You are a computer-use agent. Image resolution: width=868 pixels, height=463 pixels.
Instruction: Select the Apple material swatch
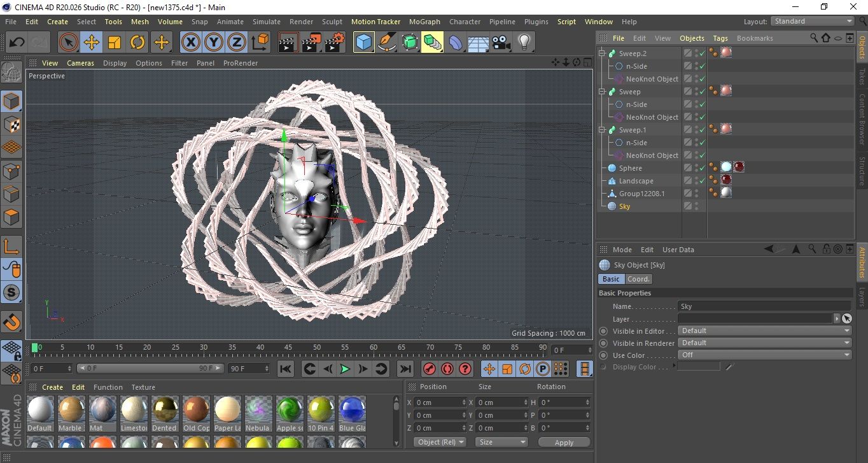(290, 410)
